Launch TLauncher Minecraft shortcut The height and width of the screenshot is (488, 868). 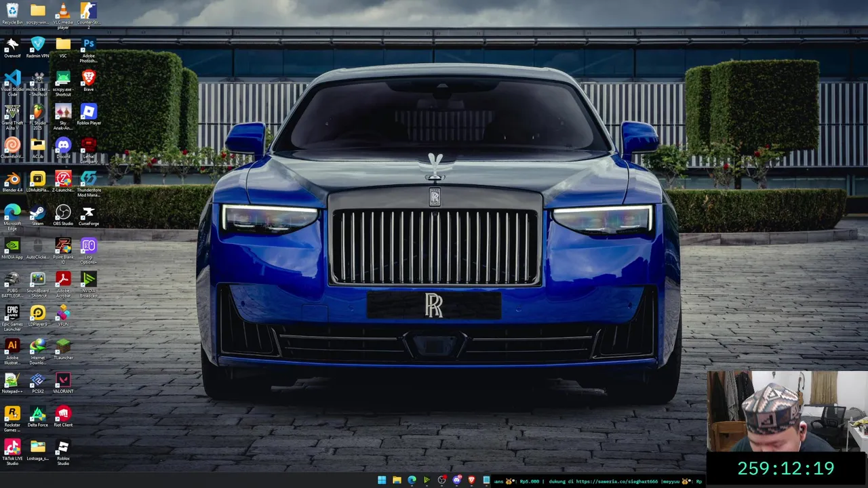63,349
